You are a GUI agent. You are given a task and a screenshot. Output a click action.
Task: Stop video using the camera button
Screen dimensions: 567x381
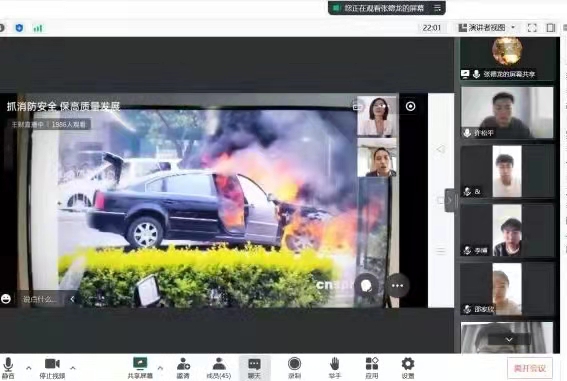(52, 367)
